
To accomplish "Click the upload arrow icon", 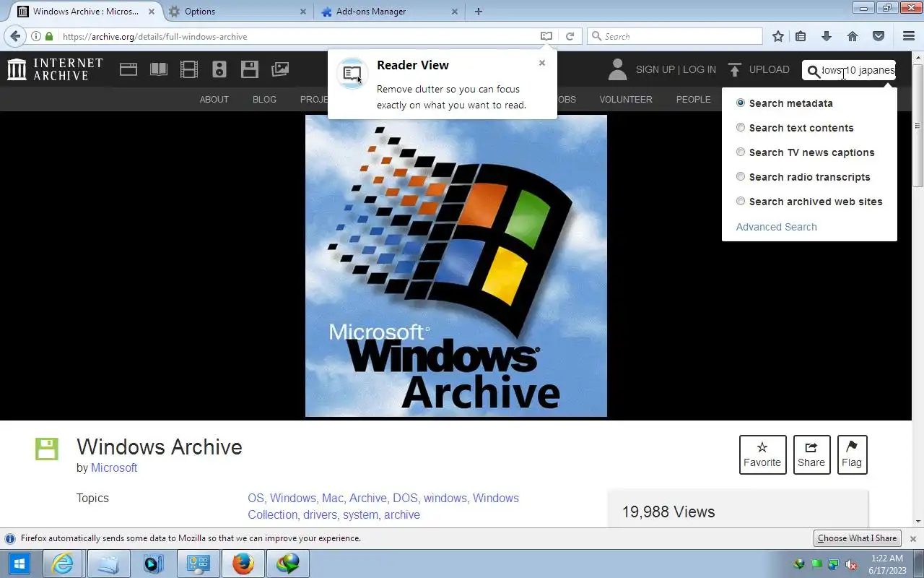I will 735,70.
